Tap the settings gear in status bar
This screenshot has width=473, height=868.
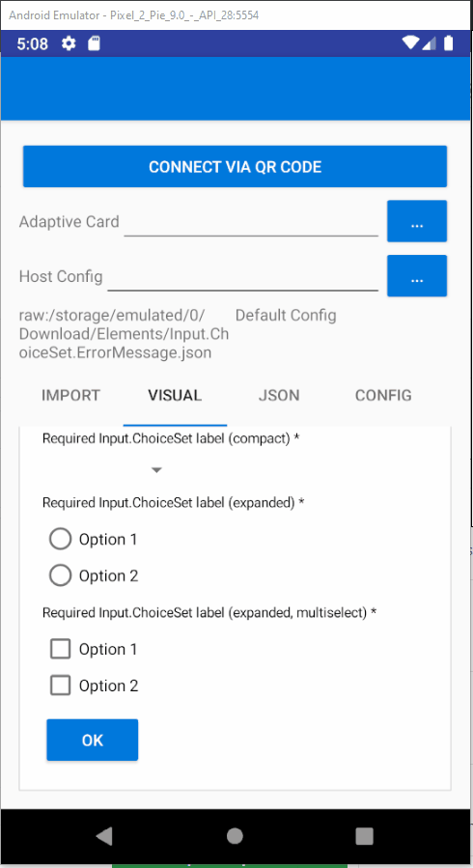pos(69,43)
